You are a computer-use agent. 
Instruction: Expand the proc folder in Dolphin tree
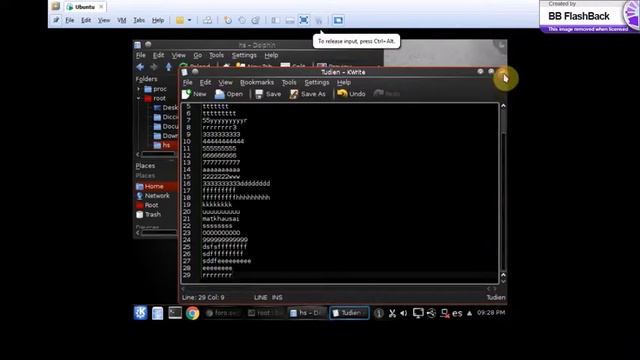pos(138,89)
